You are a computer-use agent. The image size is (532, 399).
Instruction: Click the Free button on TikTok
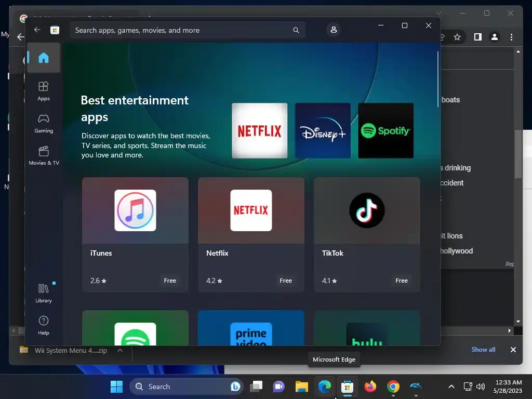tap(402, 281)
